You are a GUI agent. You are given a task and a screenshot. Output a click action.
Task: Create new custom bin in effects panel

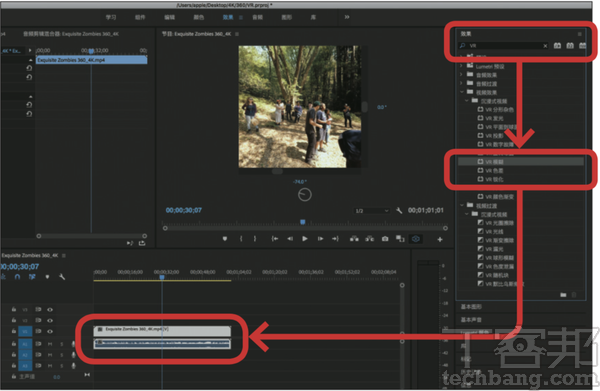point(563,295)
